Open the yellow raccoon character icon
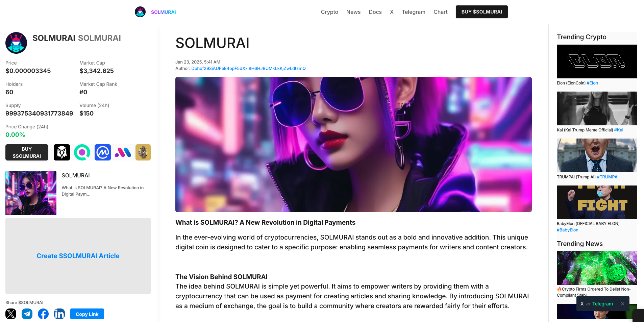The width and height of the screenshot is (644, 322). click(x=143, y=152)
